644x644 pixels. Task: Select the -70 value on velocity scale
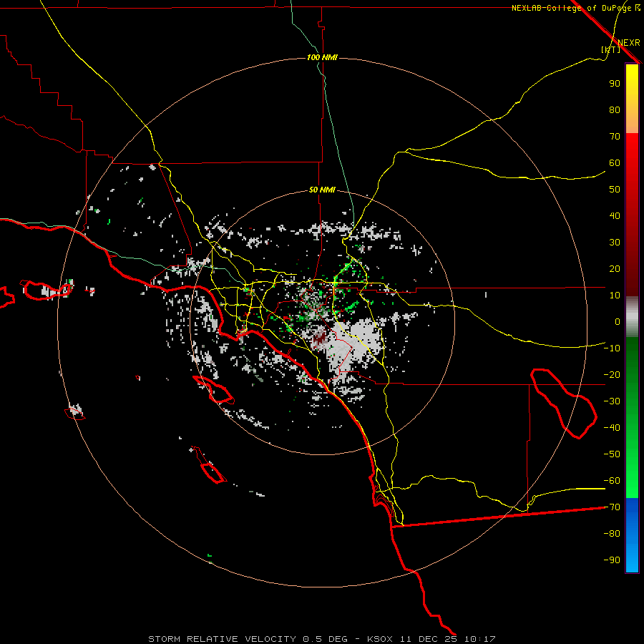pyautogui.click(x=612, y=507)
